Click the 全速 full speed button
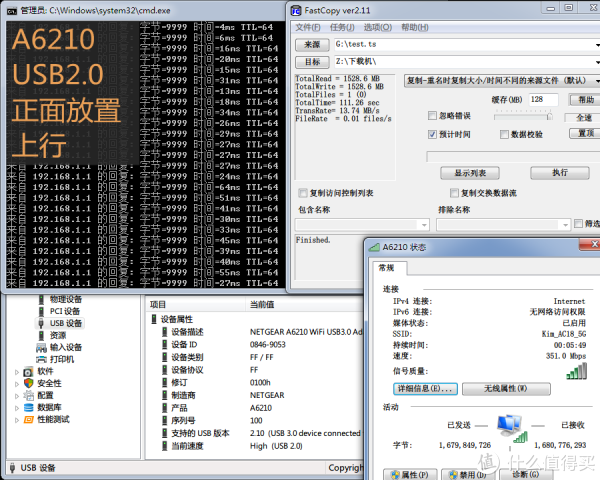 pos(583,118)
